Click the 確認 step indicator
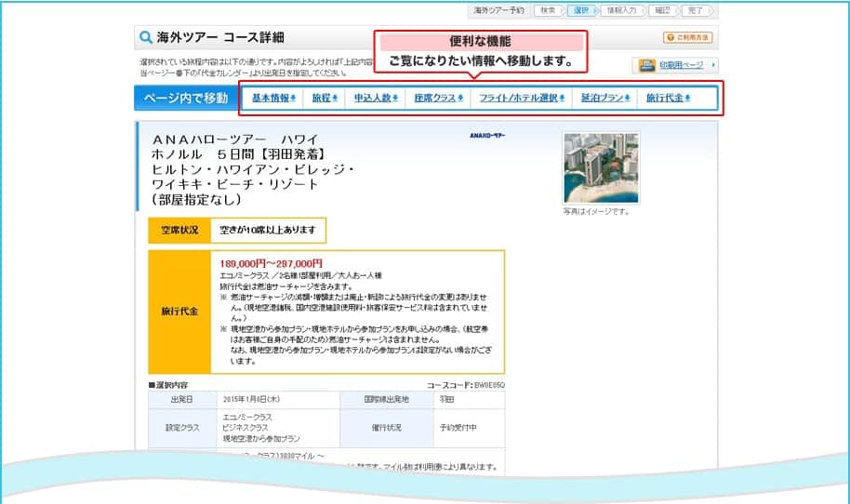 click(661, 10)
